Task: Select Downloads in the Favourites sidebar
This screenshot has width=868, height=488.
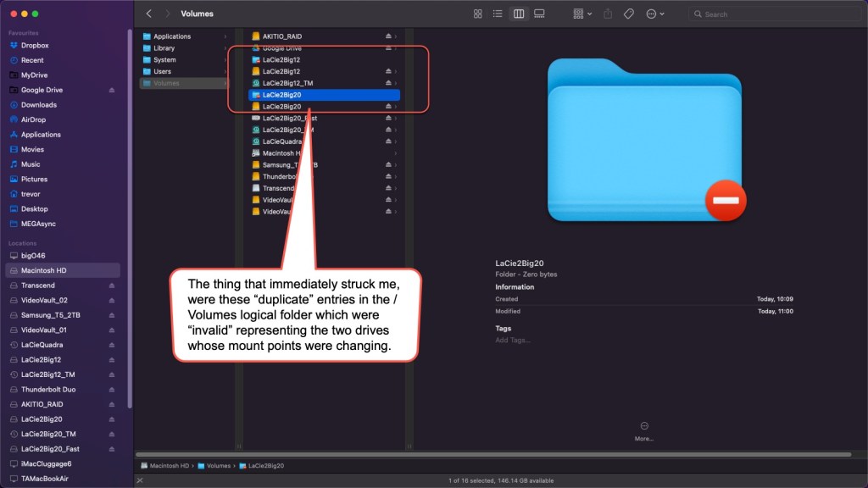Action: click(39, 105)
